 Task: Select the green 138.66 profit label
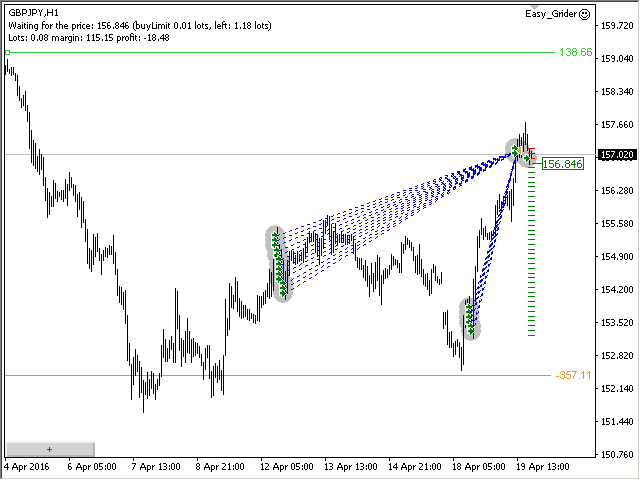[576, 52]
